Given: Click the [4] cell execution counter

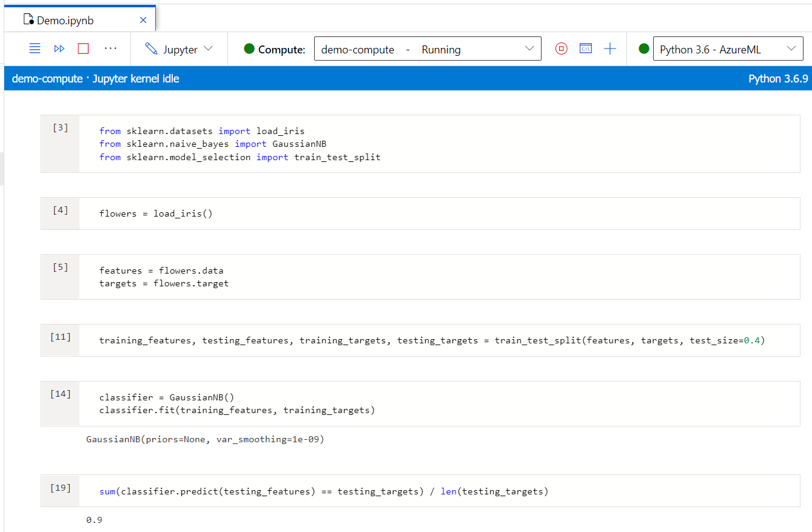Looking at the screenshot, I should pyautogui.click(x=60, y=210).
